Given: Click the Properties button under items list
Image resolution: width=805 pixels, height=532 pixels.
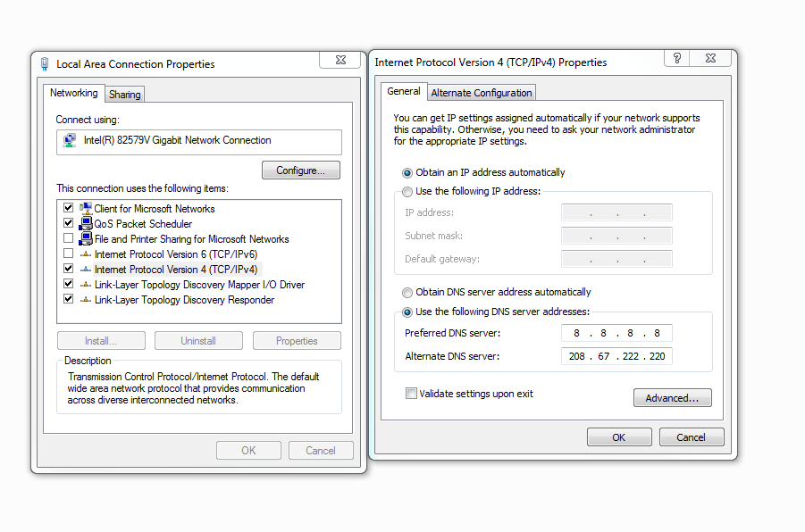Looking at the screenshot, I should click(297, 341).
